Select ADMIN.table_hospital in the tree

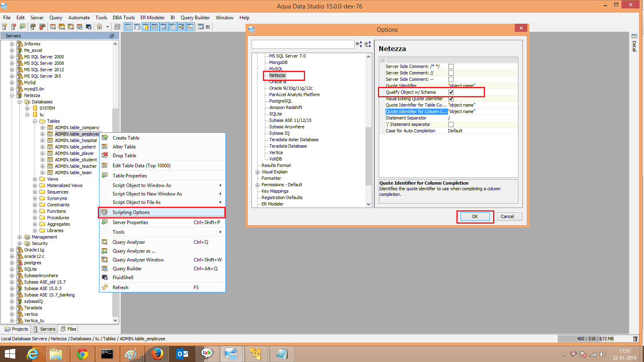pos(76,140)
